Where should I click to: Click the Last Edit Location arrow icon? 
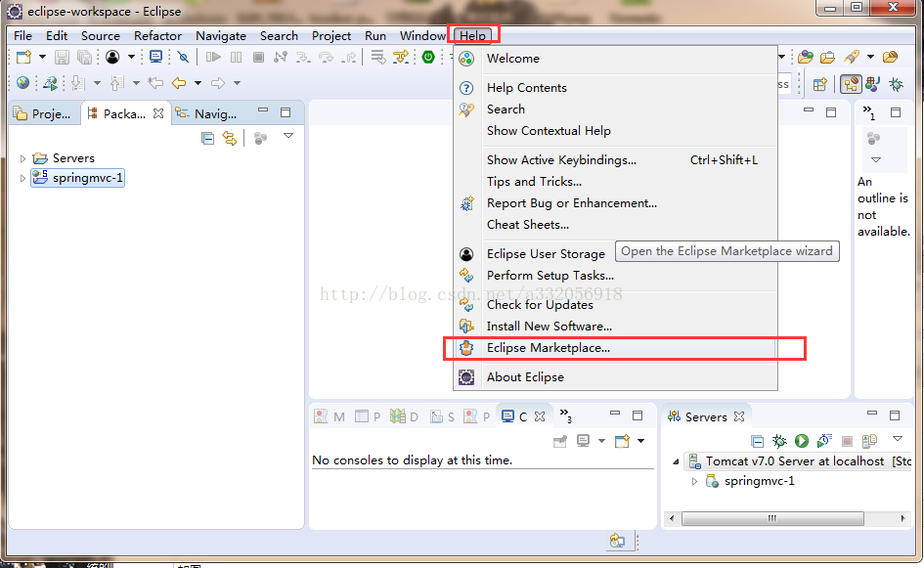[155, 83]
